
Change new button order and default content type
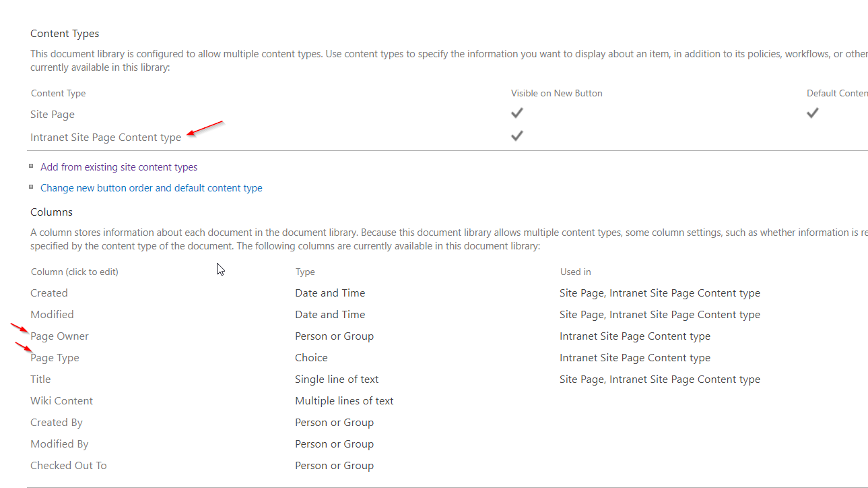pos(151,188)
